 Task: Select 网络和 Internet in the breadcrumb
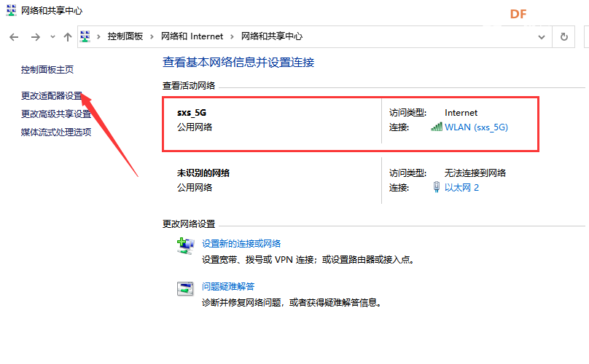192,36
